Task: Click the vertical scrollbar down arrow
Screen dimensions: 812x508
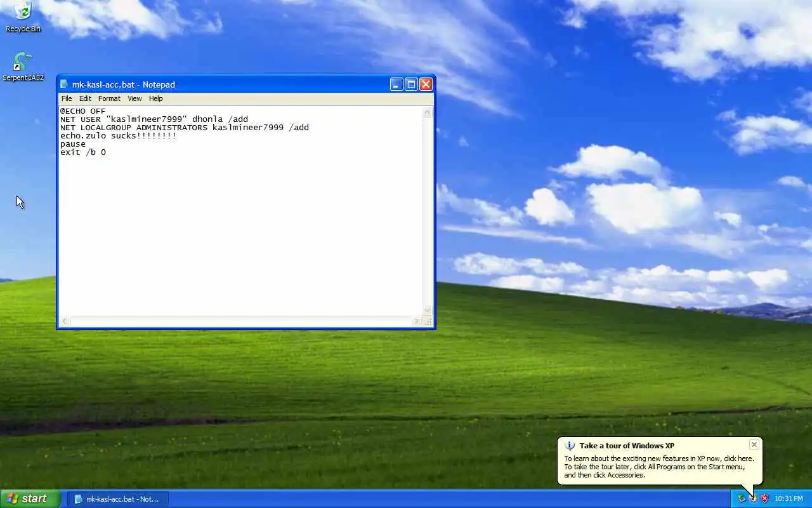Action: (428, 311)
